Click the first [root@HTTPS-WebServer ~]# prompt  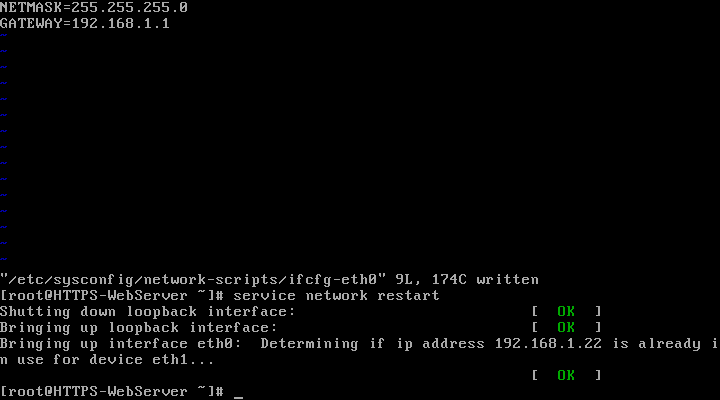coord(112,296)
